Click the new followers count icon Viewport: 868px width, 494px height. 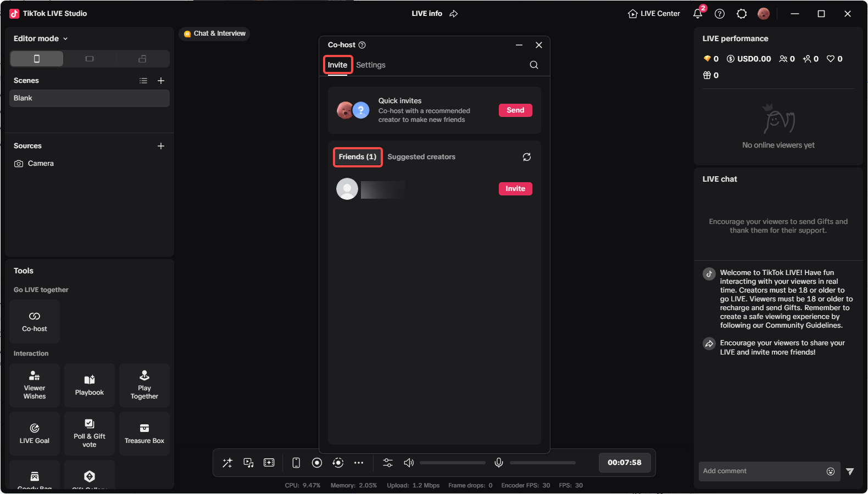807,59
